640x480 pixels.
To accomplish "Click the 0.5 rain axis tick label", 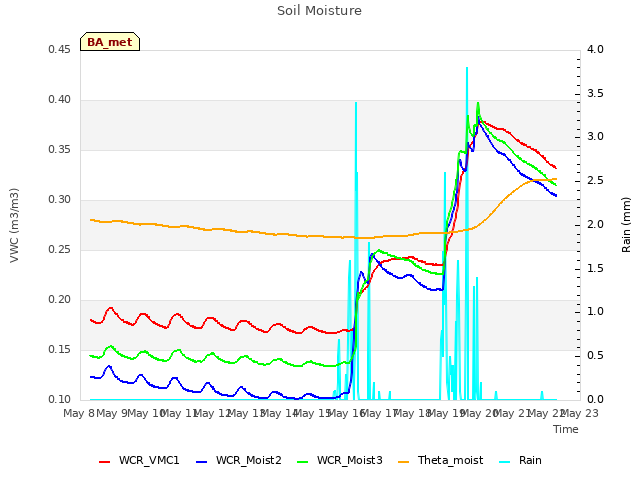I will [595, 356].
